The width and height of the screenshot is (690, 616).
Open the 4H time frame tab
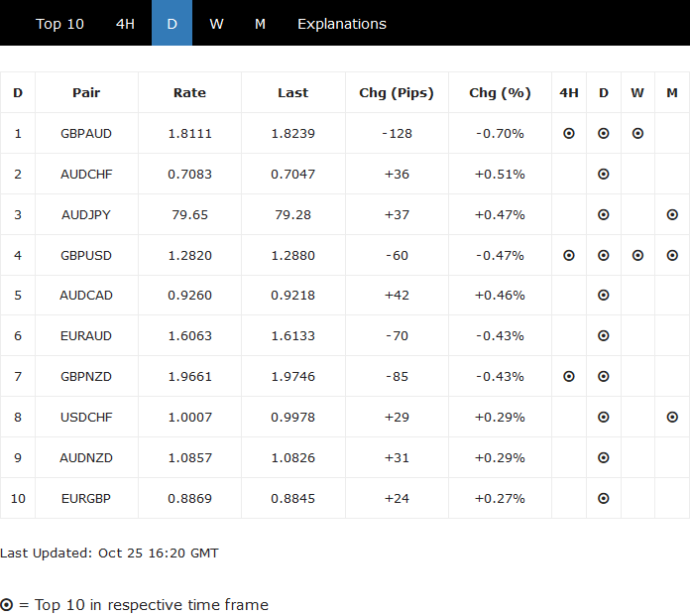pyautogui.click(x=125, y=24)
